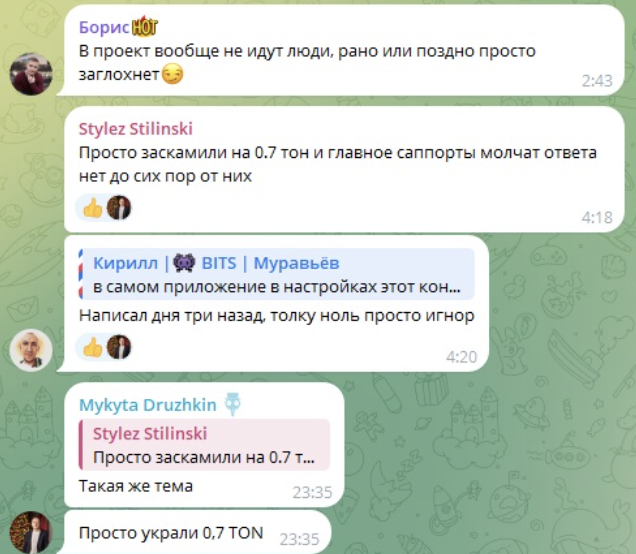Screen dimensions: 636x554
Task: Click the 23:35 timestamp on 'Такая же тема'
Action: coord(312,492)
